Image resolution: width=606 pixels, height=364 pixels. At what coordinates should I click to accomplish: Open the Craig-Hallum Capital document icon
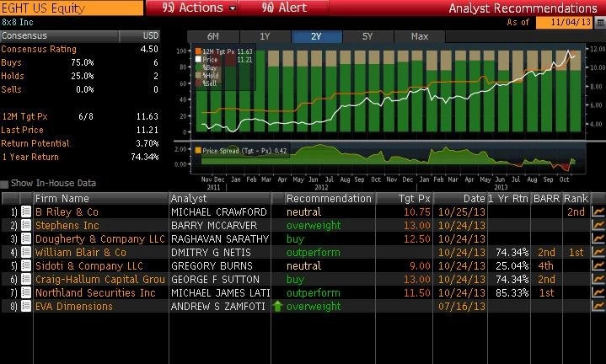(x=26, y=280)
